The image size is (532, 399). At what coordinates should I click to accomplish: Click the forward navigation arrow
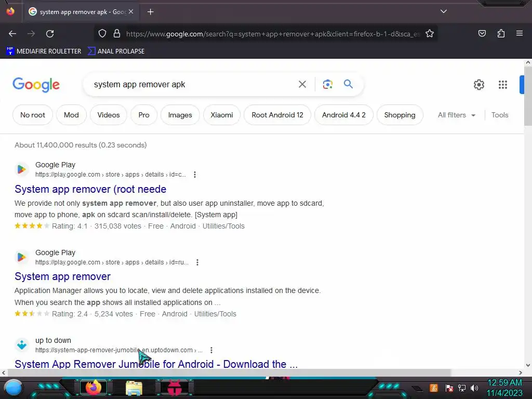(31, 34)
